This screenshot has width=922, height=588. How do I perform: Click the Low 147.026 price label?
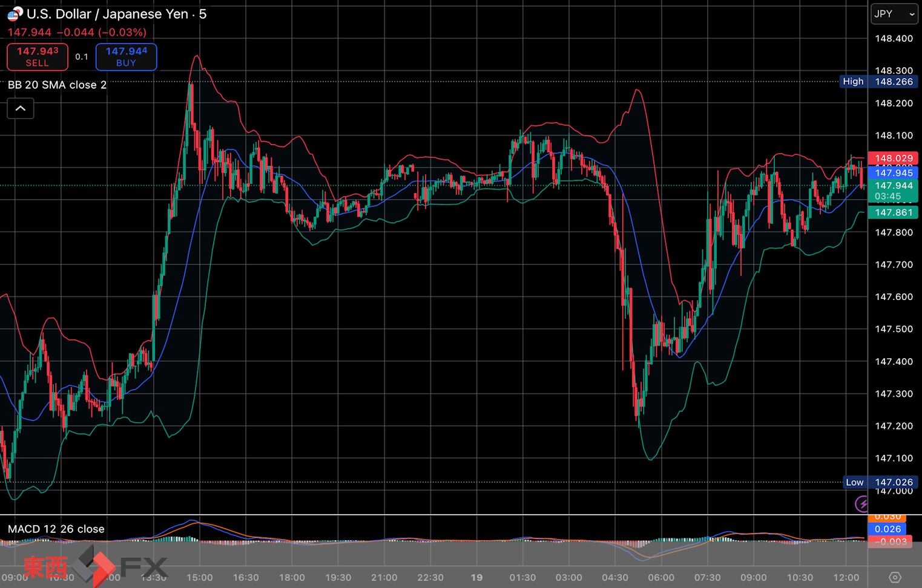tap(880, 482)
